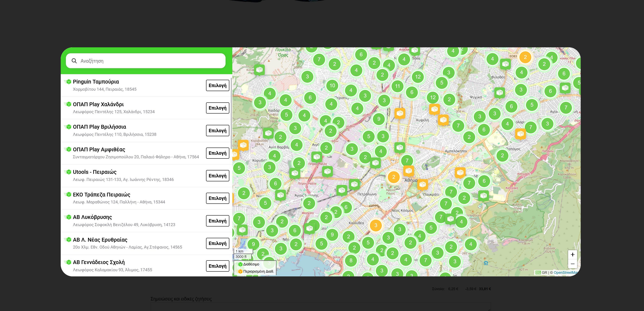This screenshot has height=311, width=644.
Task: Open the OpenStreetMap attribution link
Action: tap(565, 273)
